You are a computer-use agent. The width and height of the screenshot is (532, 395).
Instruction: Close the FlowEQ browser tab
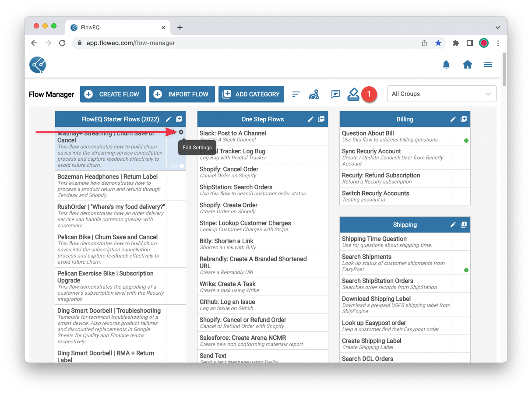tap(163, 28)
